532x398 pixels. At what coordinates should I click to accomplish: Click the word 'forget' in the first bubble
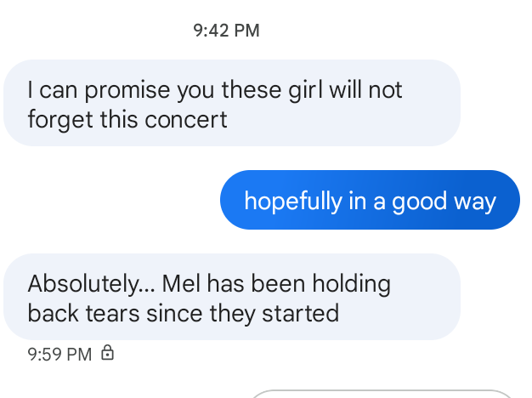click(60, 120)
